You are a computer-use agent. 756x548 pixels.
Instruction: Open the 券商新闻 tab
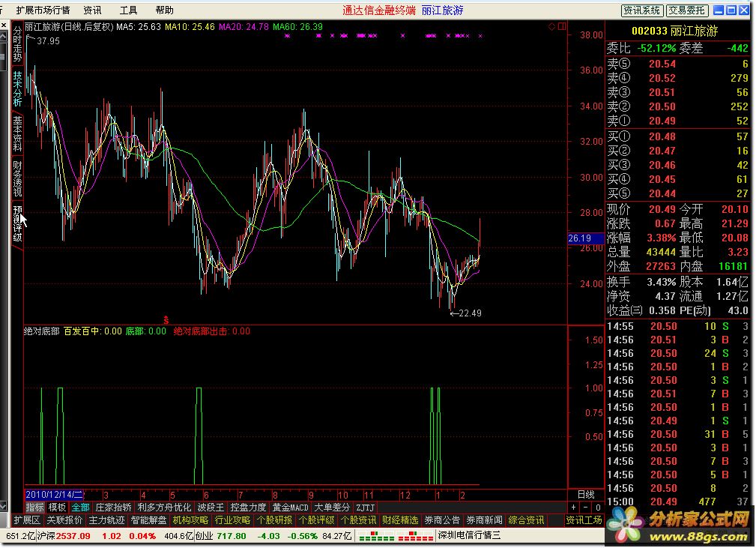pyautogui.click(x=484, y=520)
